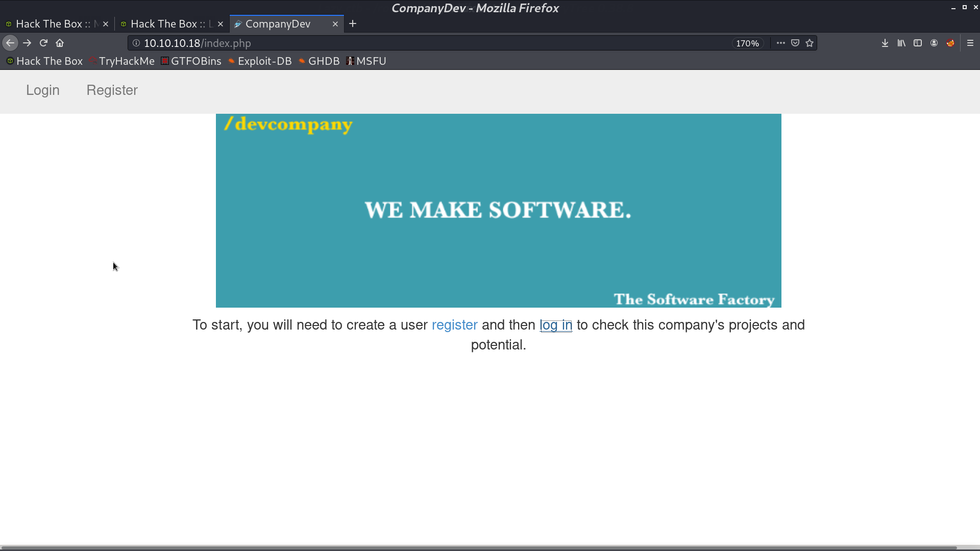
Task: Click the Login navigation item
Action: tap(43, 90)
